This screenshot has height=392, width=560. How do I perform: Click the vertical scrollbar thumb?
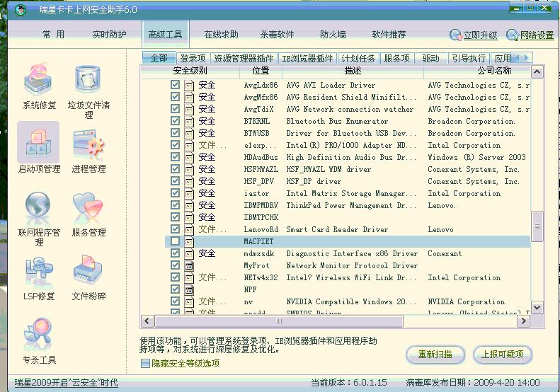coord(537,226)
